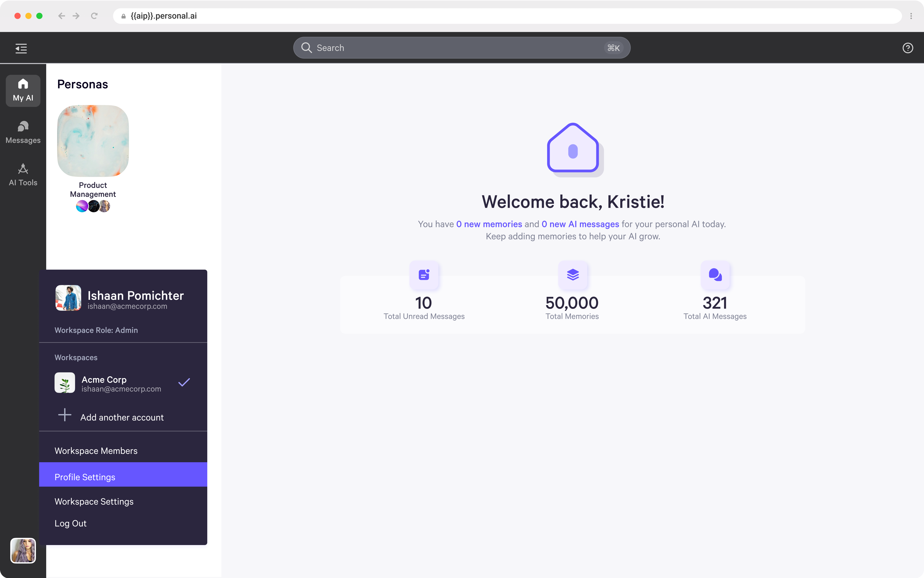Open the My AI home section
The image size is (924, 578).
[23, 90]
